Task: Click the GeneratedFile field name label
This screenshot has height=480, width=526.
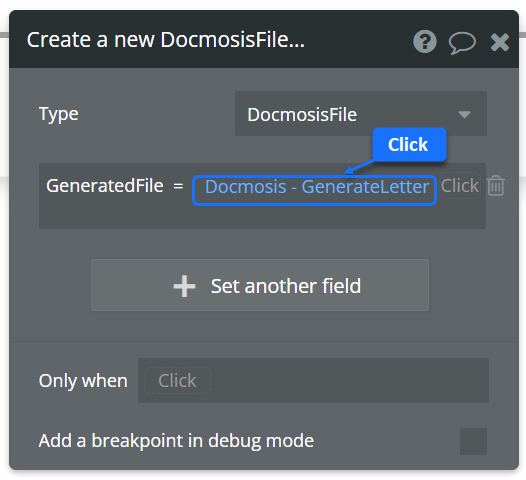Action: coord(105,185)
